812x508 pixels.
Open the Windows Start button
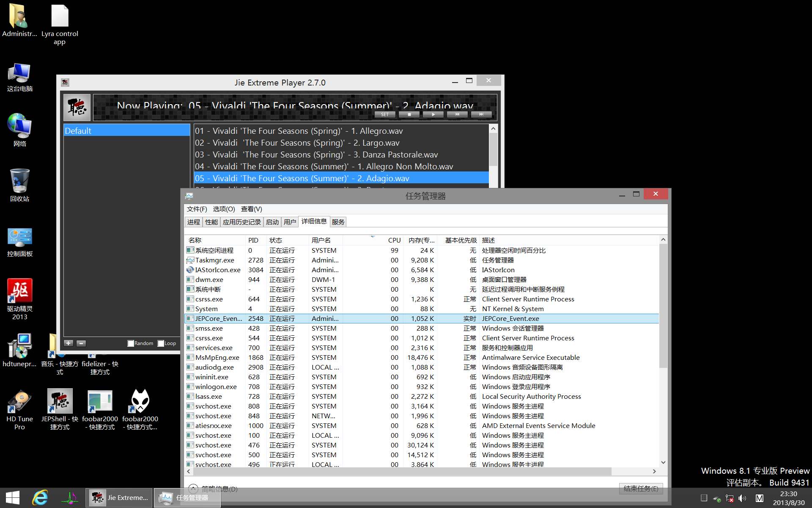click(x=12, y=497)
